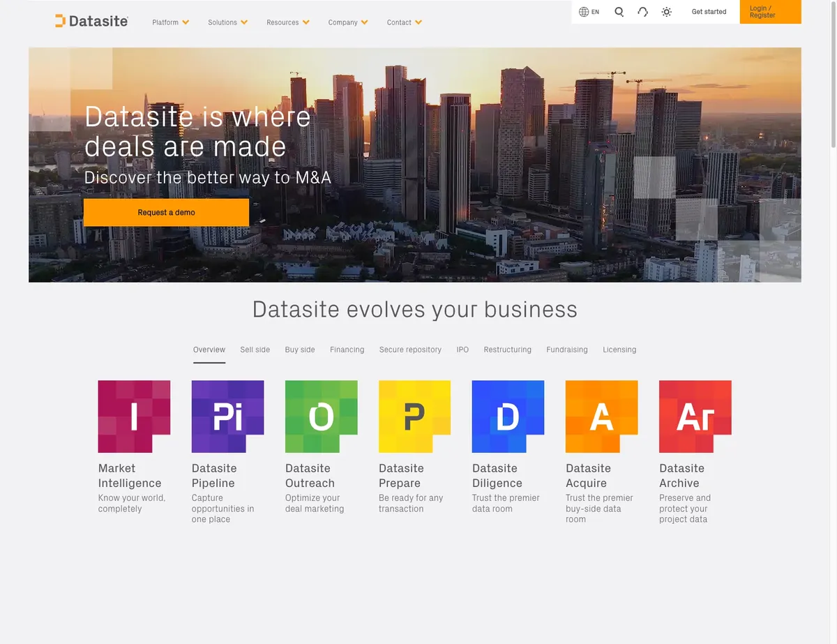Click the Datasite logo
The height and width of the screenshot is (644, 837).
[x=91, y=21]
